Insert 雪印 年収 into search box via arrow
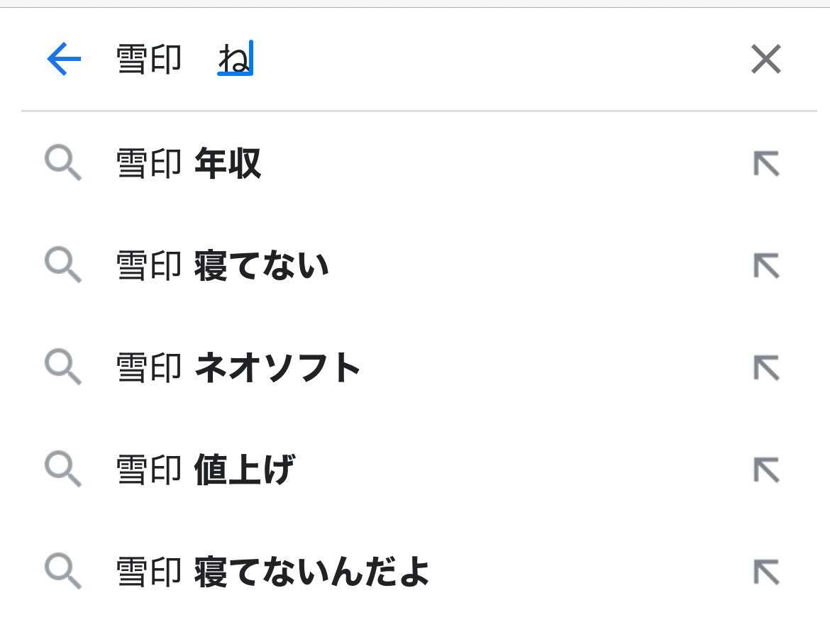 (x=765, y=164)
